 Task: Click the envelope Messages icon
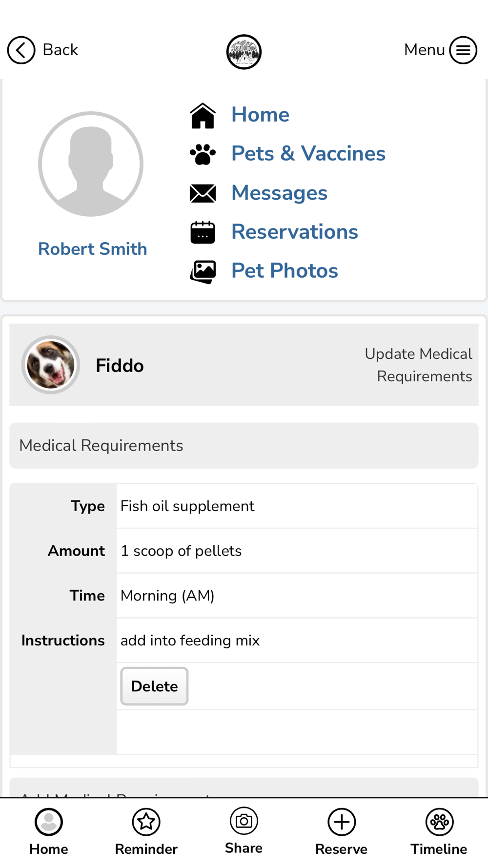click(203, 193)
